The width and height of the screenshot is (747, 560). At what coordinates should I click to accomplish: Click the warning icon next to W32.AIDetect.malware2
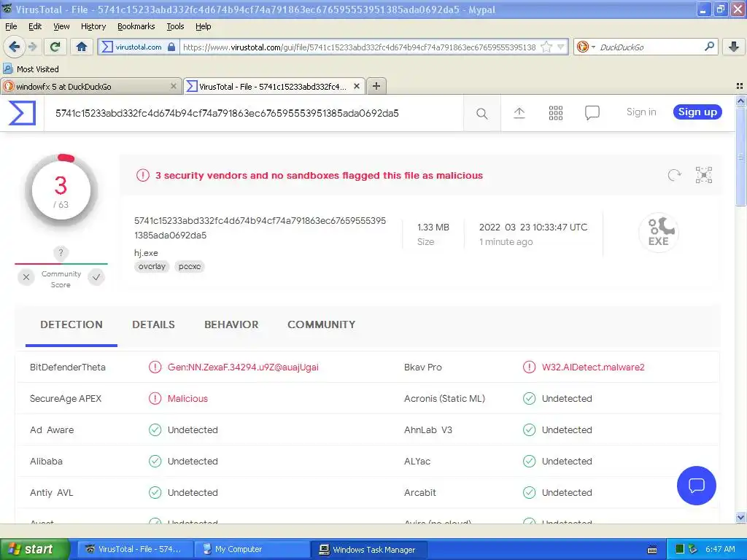point(529,367)
